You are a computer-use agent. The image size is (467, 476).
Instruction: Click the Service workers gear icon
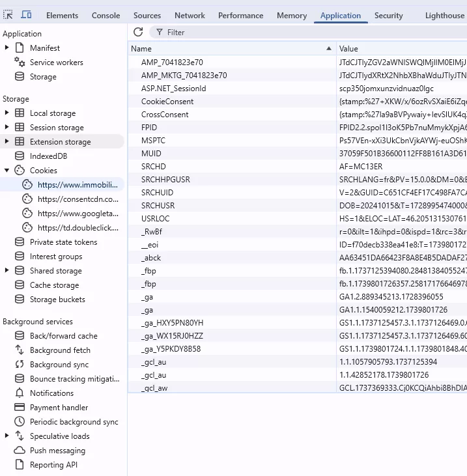(x=20, y=62)
